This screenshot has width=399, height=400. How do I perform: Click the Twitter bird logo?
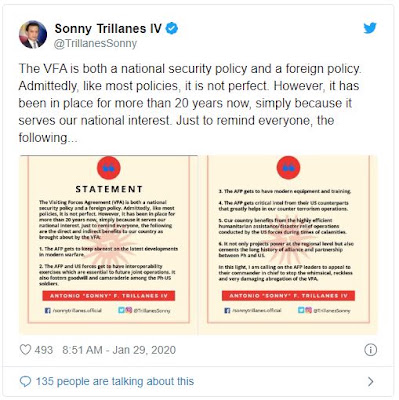coord(370,28)
